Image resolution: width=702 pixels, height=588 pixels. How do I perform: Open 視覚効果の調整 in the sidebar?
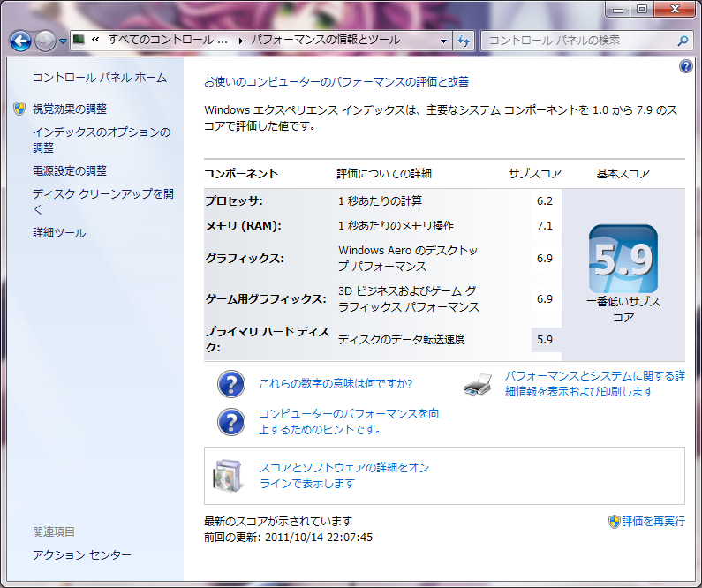coord(69,109)
